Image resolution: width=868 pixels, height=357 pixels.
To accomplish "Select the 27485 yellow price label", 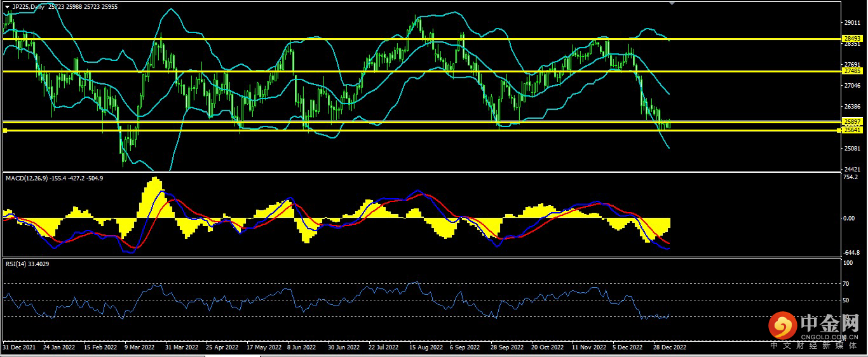I will [851, 71].
